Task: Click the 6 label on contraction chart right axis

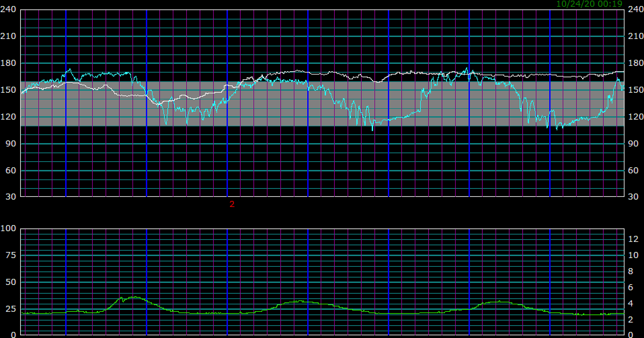Action: point(631,287)
